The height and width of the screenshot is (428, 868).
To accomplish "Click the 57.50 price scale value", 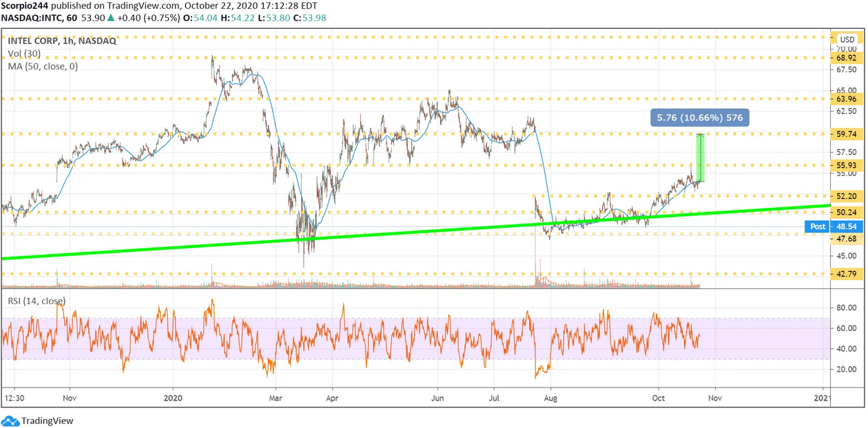I will (x=846, y=152).
